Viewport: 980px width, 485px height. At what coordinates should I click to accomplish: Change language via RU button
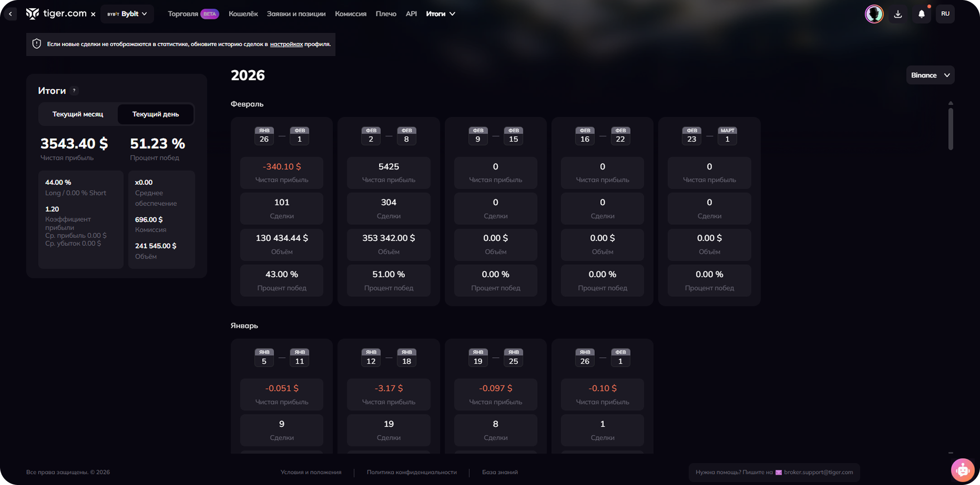[945, 14]
